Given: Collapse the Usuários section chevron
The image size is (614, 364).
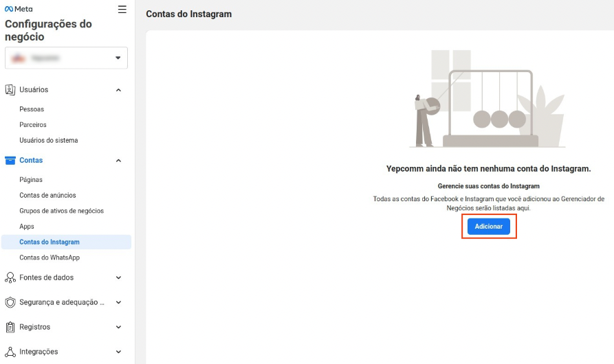Looking at the screenshot, I should [118, 90].
